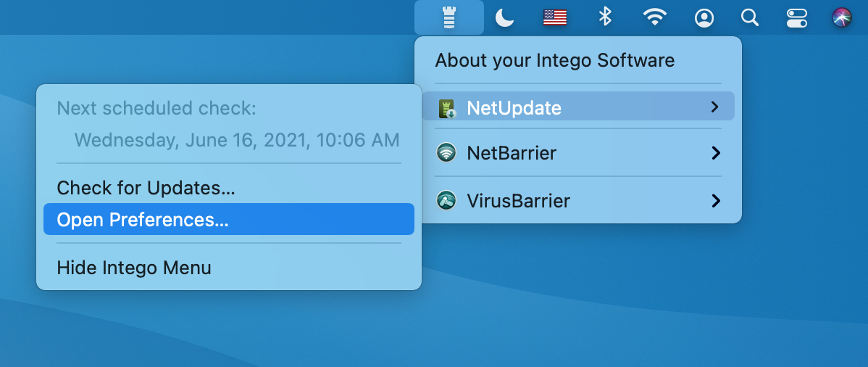
Task: Open Control Center toggles icon
Action: [796, 17]
